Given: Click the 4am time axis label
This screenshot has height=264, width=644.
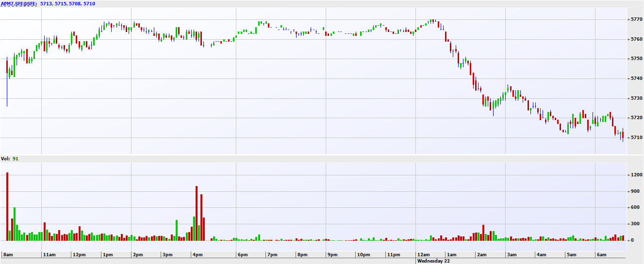Looking at the screenshot, I should coord(542,255).
